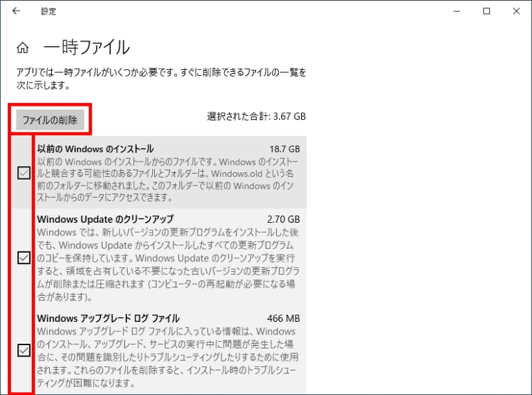Close the 設定 window

coord(517,11)
